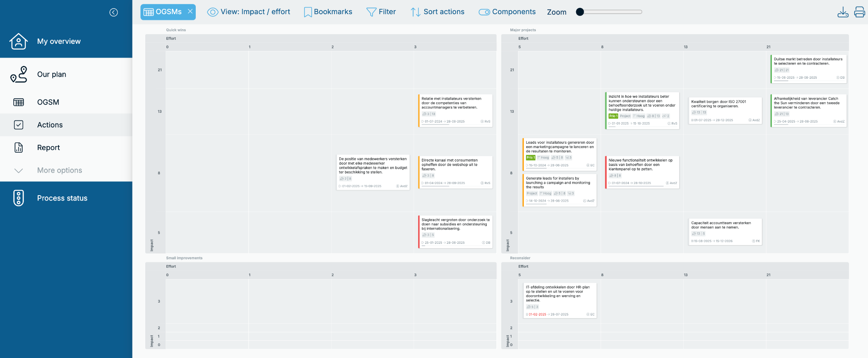
Task: Open My overview page
Action: [x=66, y=41]
